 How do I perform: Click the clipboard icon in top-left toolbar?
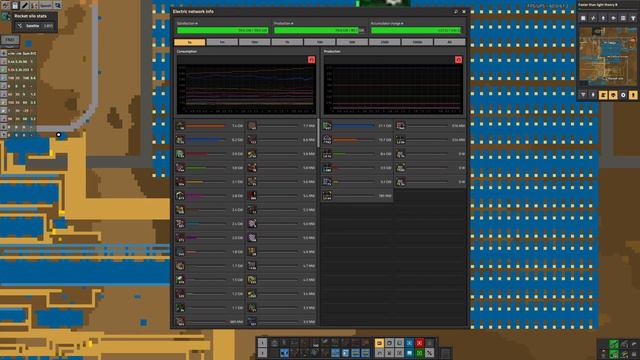coord(15,5)
